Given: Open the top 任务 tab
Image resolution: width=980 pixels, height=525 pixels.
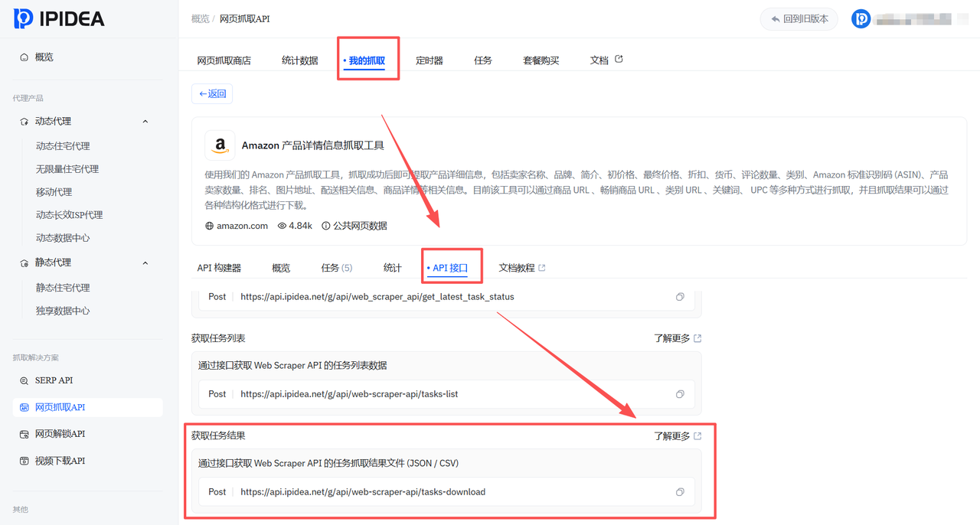Looking at the screenshot, I should click(x=483, y=60).
